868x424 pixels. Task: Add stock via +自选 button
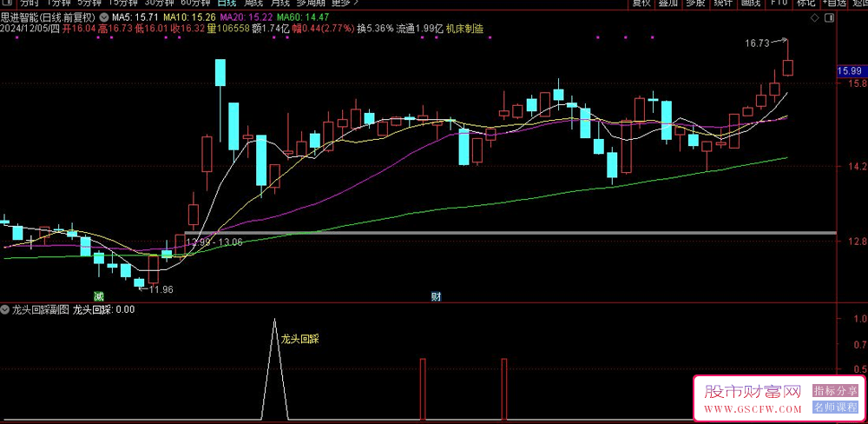point(835,3)
